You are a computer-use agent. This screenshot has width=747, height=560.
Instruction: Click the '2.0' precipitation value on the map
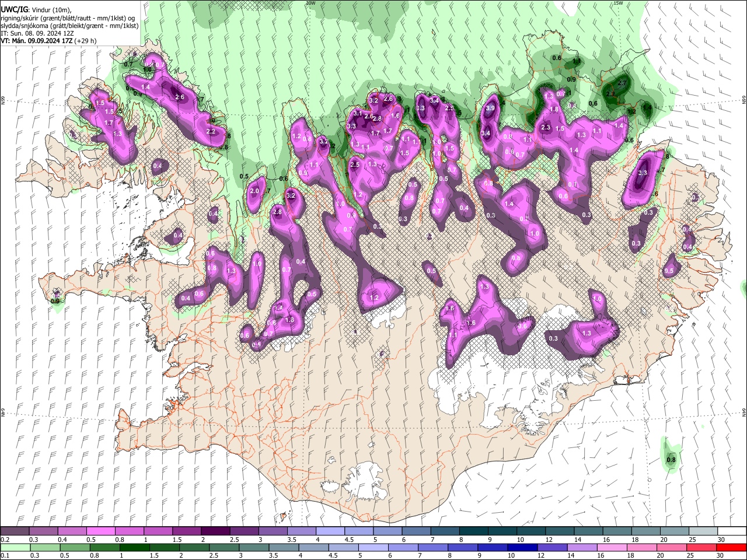[254, 191]
